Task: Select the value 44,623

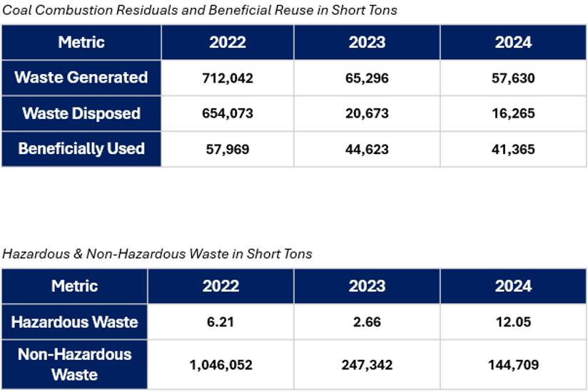Action: coord(367,149)
